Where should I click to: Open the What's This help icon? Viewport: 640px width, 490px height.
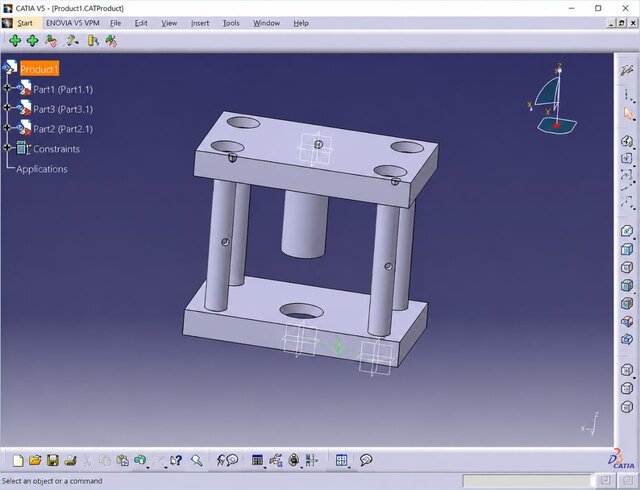coord(176,461)
